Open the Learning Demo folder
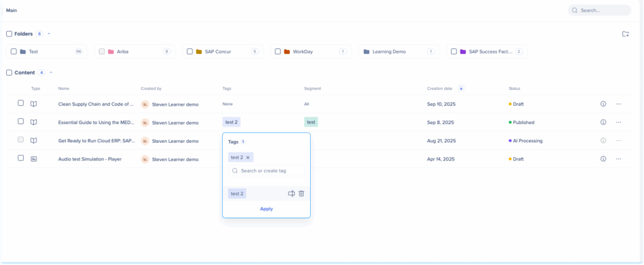The image size is (644, 265). [389, 52]
